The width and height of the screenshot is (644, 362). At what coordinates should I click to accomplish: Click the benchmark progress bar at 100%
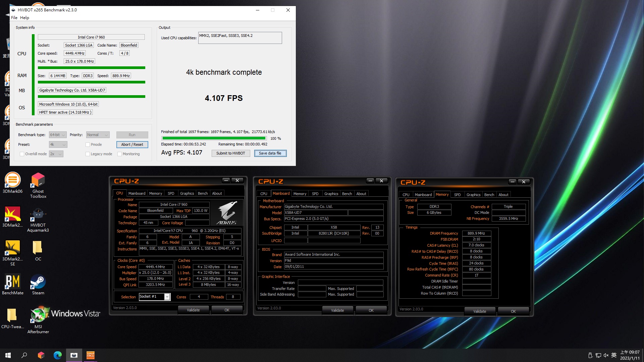(x=214, y=138)
